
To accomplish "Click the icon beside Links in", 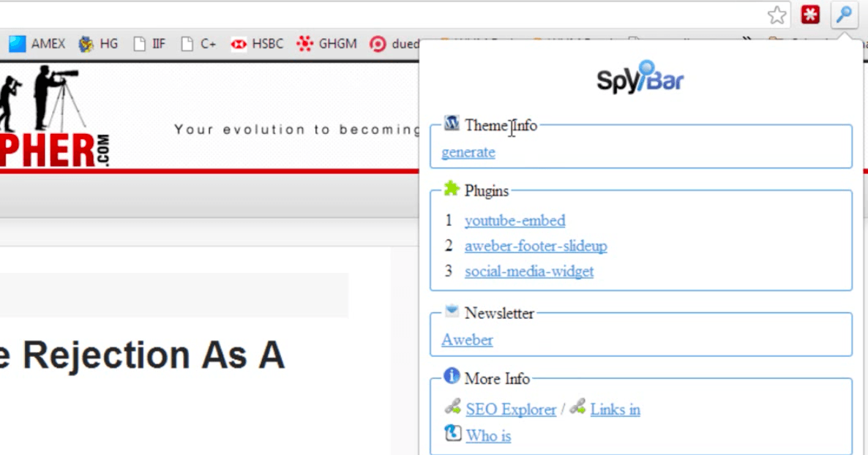I will point(578,407).
